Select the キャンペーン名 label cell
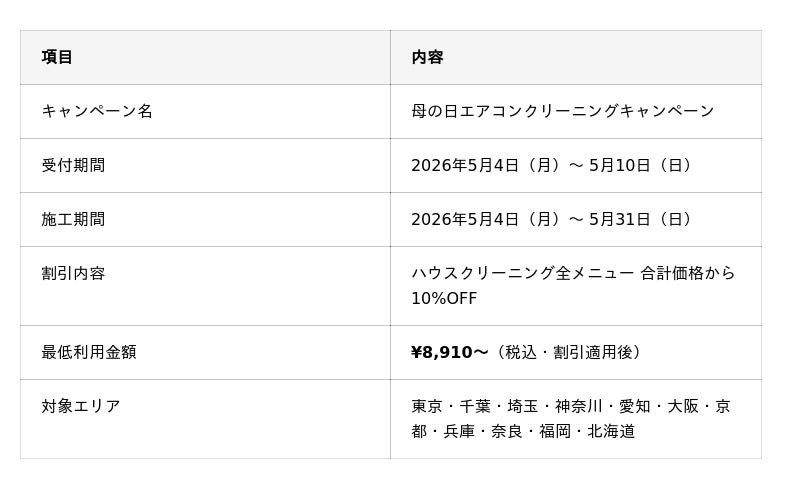This screenshot has height=489, width=800. pos(205,111)
